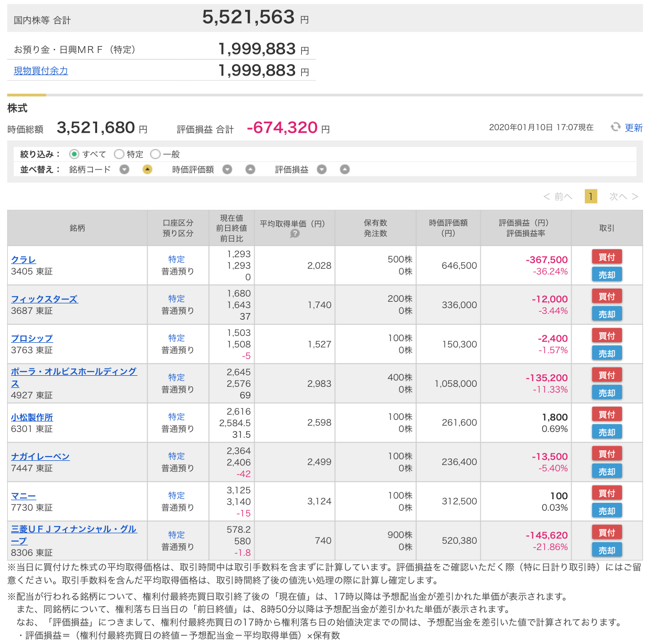Click the refresh icon next to 更新
Screen dimensions: 652x644
pyautogui.click(x=615, y=127)
